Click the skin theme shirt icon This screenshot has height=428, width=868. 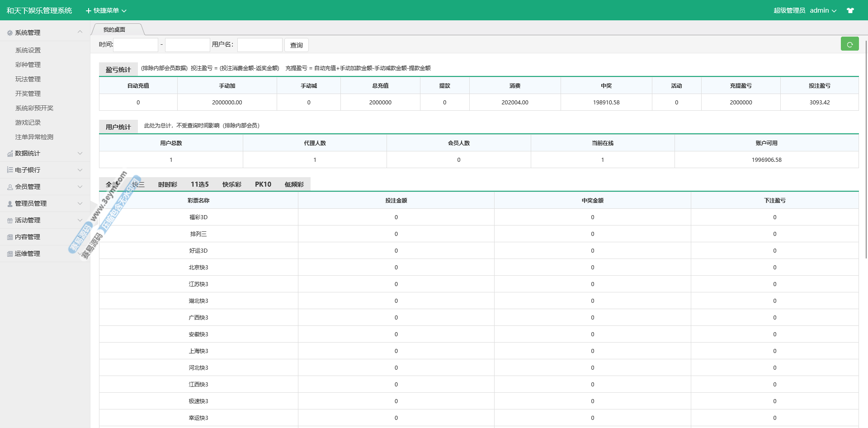(850, 10)
